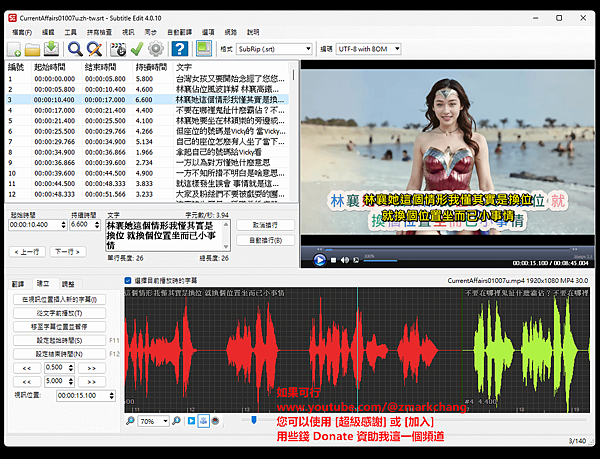600x459 pixels.
Task: Open the 自動翻譯 menu
Action: click(177, 32)
